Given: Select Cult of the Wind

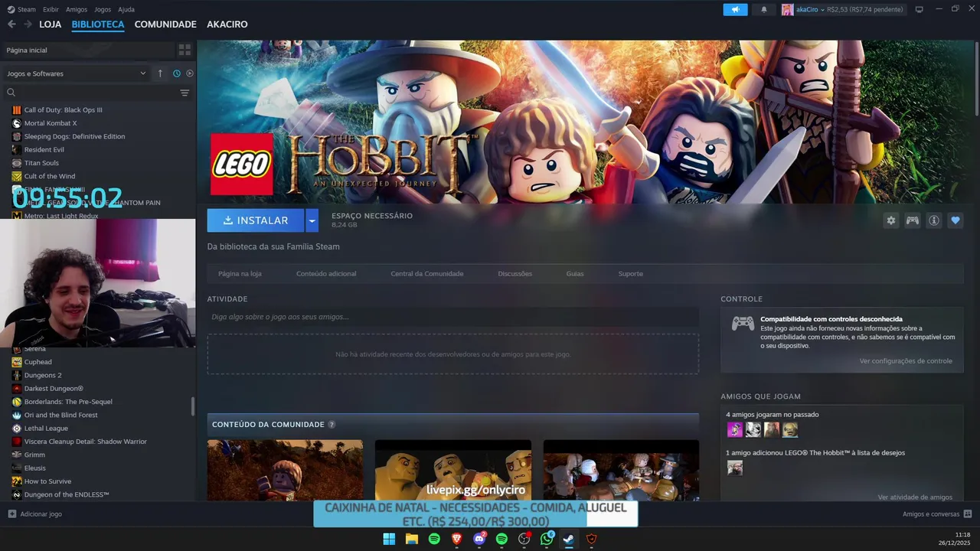Looking at the screenshot, I should click(50, 176).
